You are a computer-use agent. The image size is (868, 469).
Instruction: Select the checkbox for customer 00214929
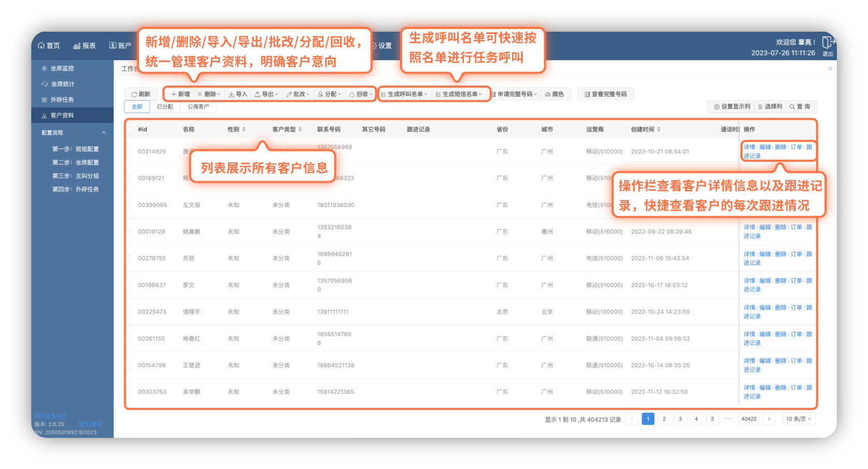(128, 152)
